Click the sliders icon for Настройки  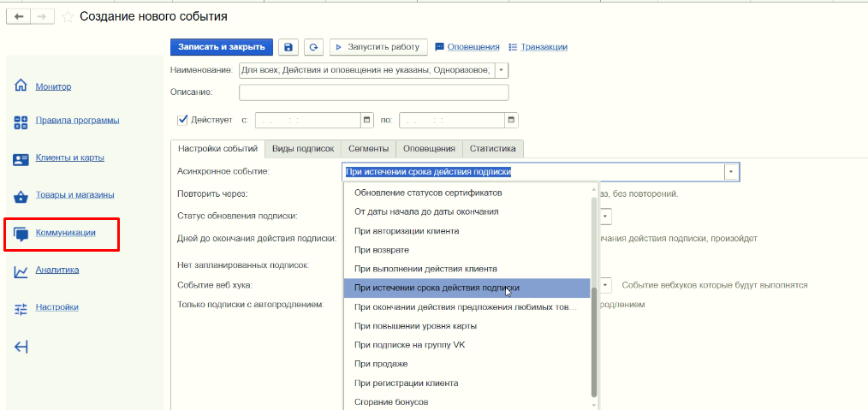21,309
